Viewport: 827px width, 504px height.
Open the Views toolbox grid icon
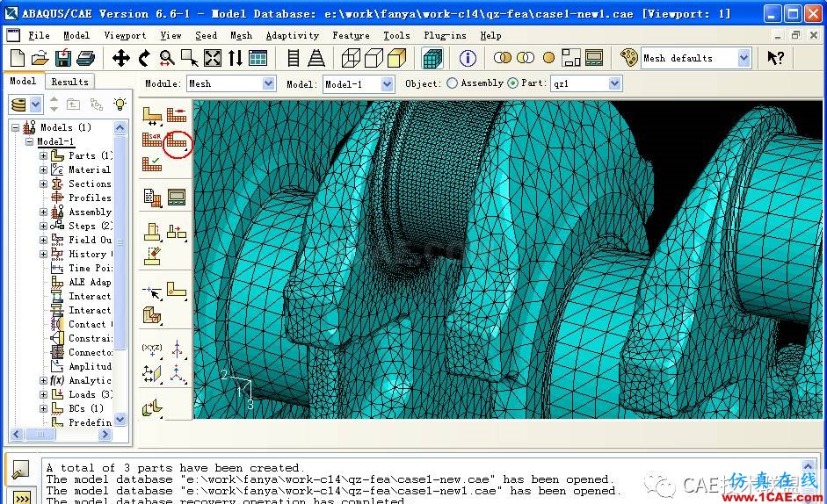pos(258,58)
